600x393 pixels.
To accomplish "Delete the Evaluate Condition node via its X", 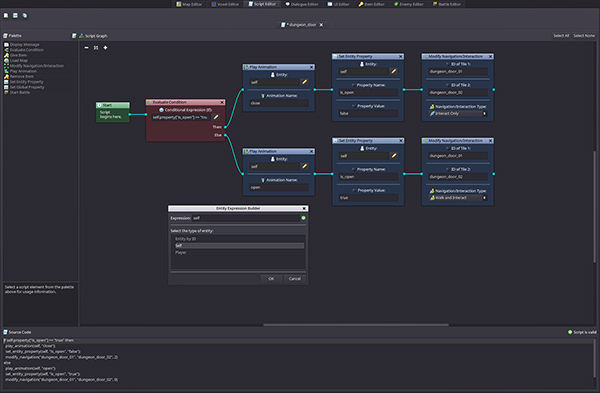I will pyautogui.click(x=222, y=102).
